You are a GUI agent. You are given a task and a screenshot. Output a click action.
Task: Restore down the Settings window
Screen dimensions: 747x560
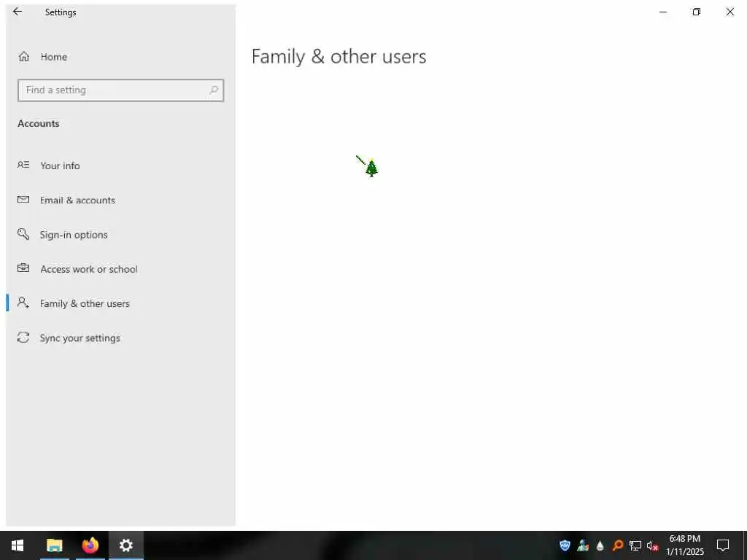click(697, 12)
